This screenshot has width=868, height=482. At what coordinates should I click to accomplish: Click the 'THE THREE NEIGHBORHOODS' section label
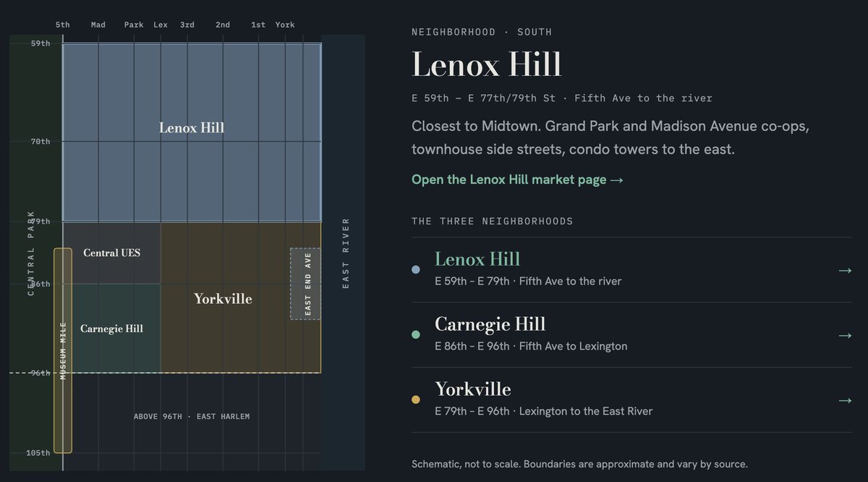pyautogui.click(x=493, y=221)
